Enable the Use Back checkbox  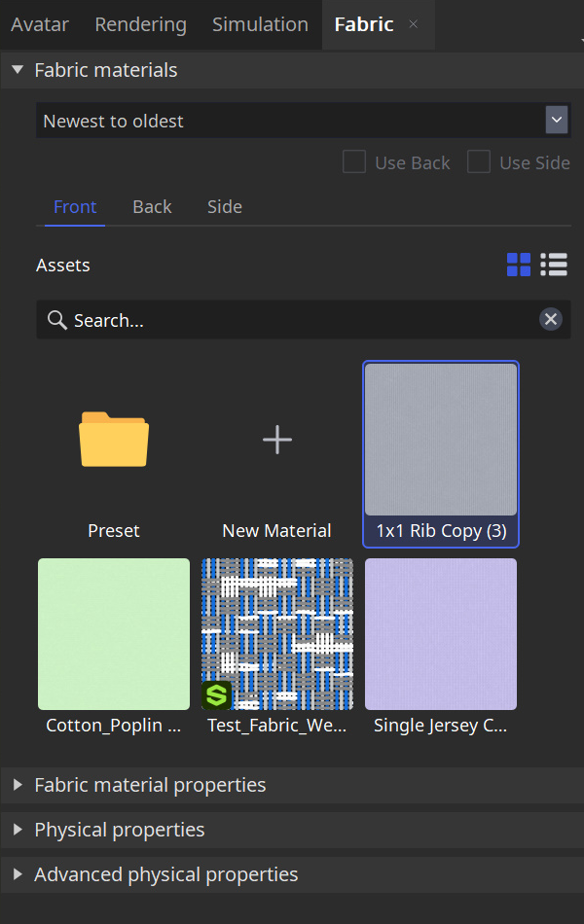click(353, 162)
